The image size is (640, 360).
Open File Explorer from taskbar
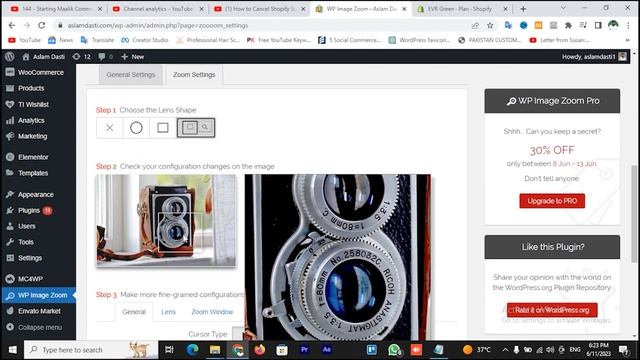click(x=215, y=350)
